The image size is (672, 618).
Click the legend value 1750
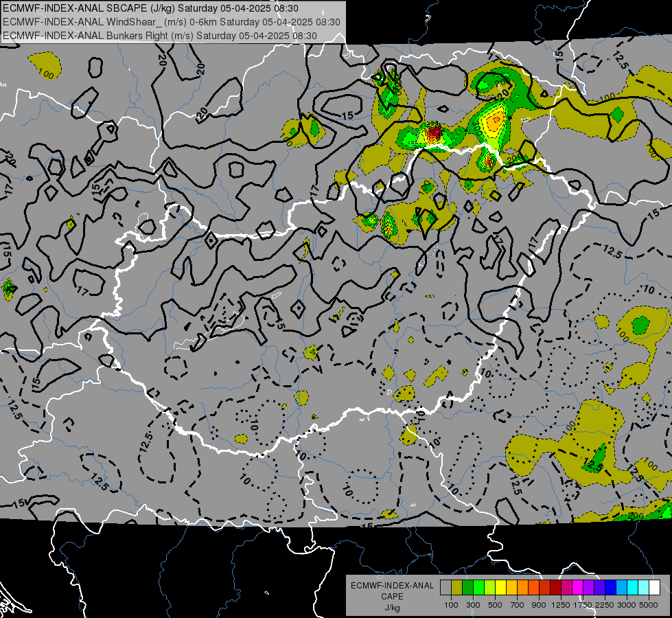[x=583, y=605]
